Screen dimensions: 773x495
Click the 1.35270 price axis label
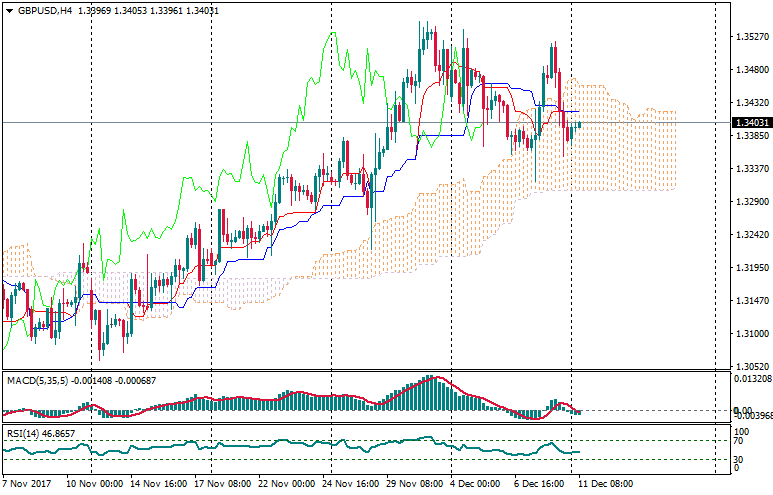[x=750, y=37]
